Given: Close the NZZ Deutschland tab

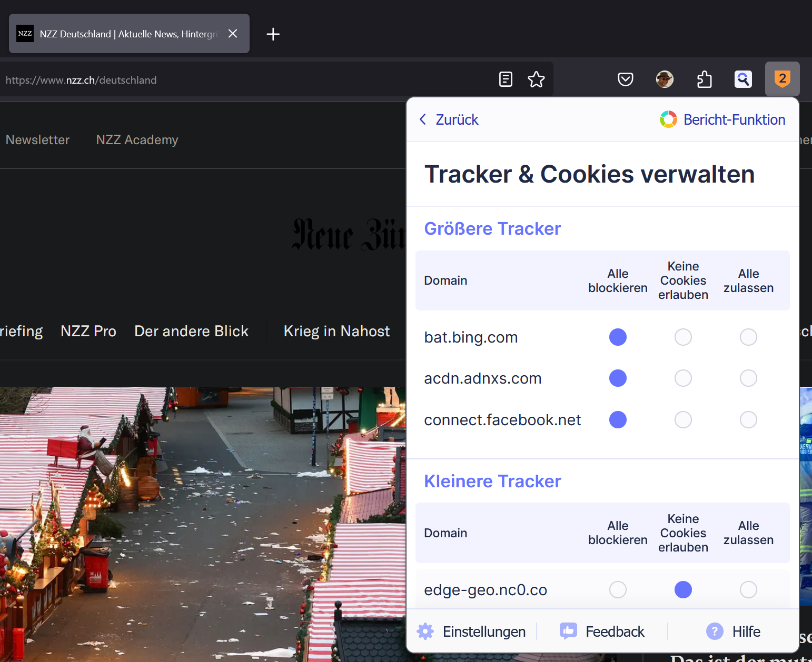Looking at the screenshot, I should [233, 34].
